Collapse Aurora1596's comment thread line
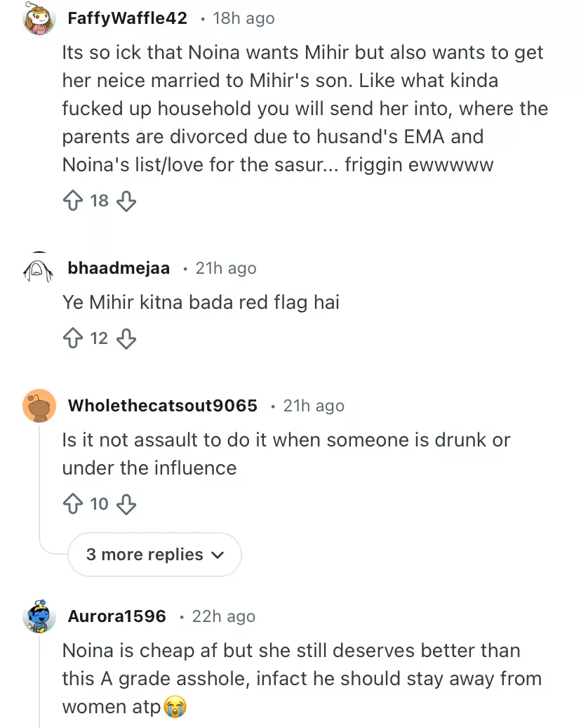Screen dimensions: 581x728 40,681
